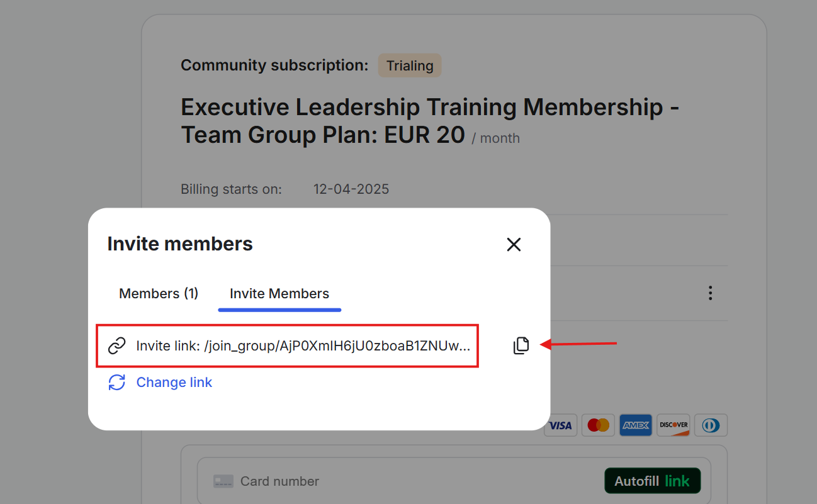This screenshot has height=504, width=817.
Task: Copy the invite link using the copy icon
Action: tap(521, 345)
